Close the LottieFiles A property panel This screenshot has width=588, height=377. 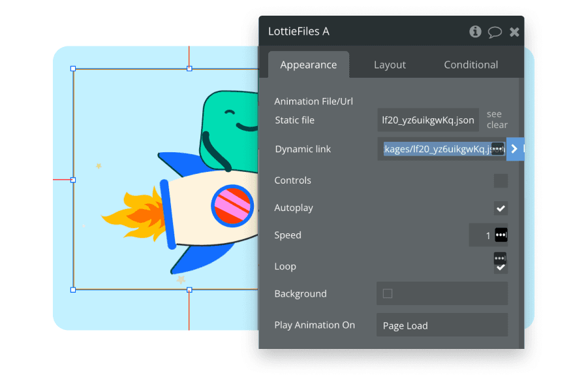tap(514, 32)
